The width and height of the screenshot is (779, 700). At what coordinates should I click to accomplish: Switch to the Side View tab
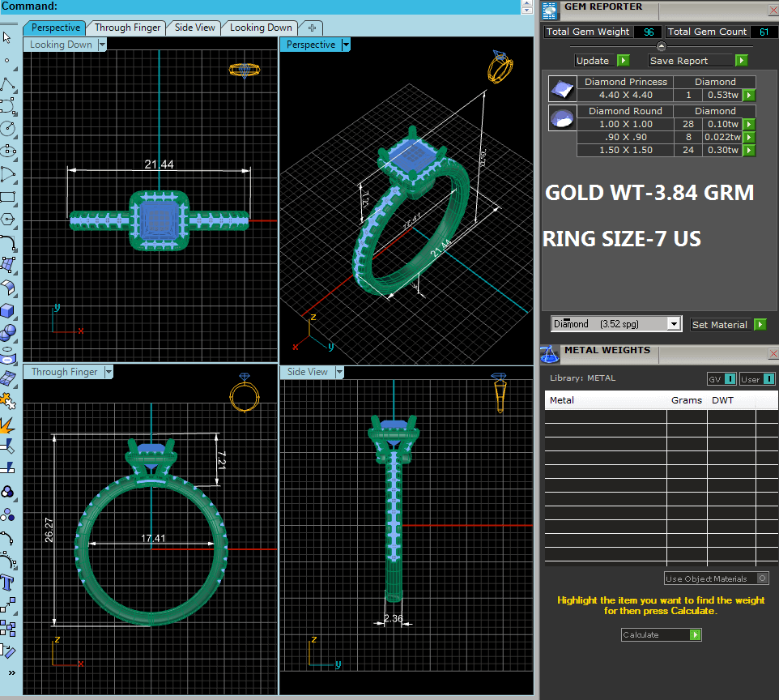[195, 28]
